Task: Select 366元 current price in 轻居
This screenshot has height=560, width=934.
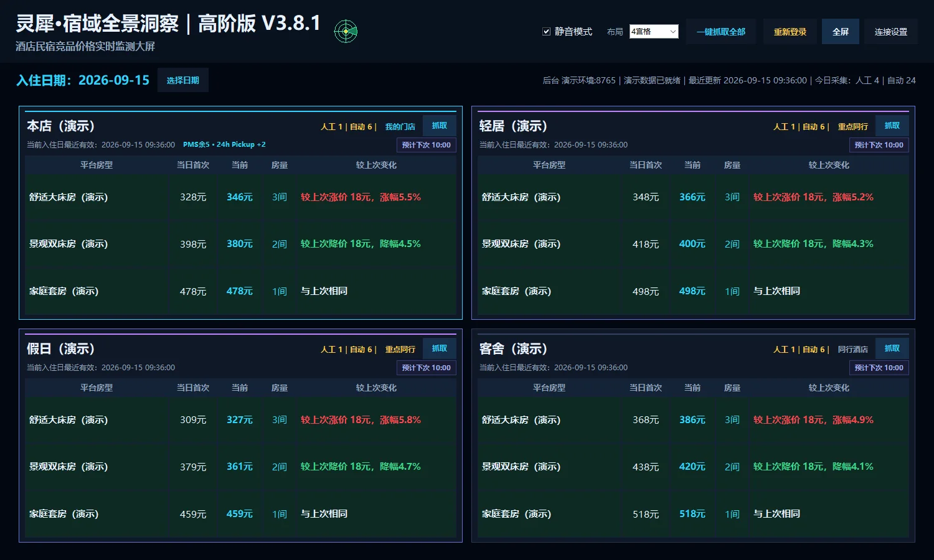Action: 692,197
